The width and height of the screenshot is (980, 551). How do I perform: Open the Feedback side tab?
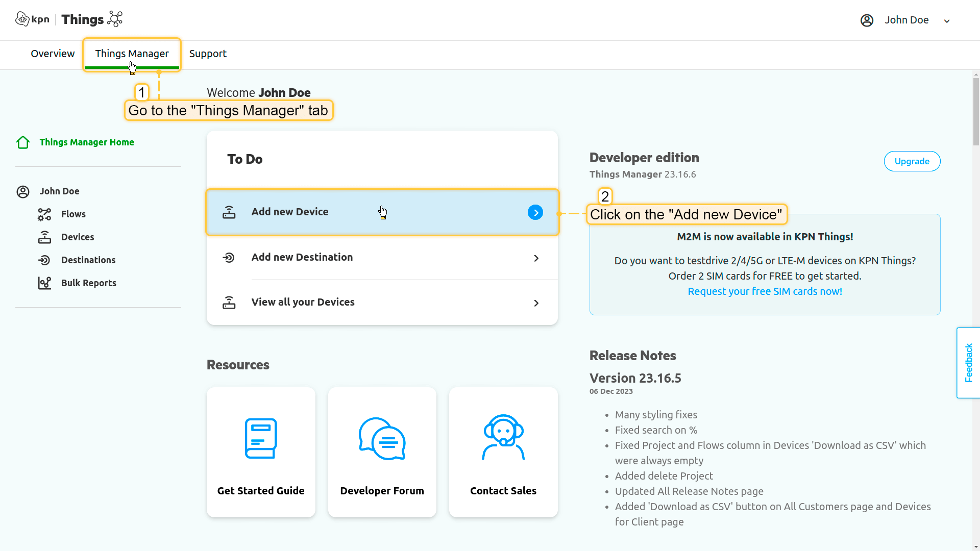[968, 363]
